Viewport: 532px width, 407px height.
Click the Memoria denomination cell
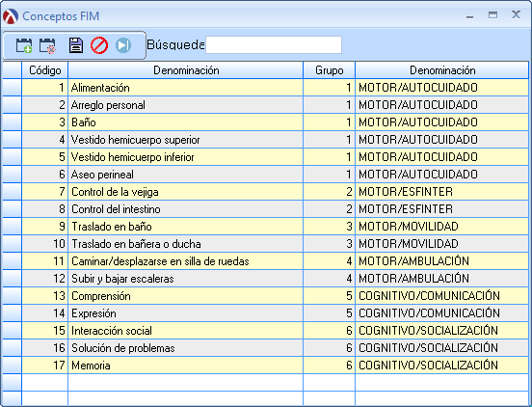[x=186, y=366]
